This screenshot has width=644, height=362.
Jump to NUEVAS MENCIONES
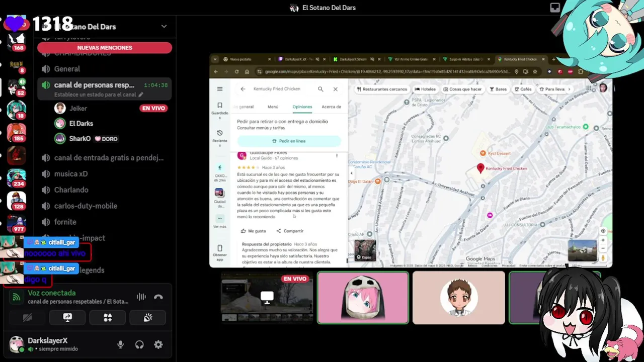point(105,48)
